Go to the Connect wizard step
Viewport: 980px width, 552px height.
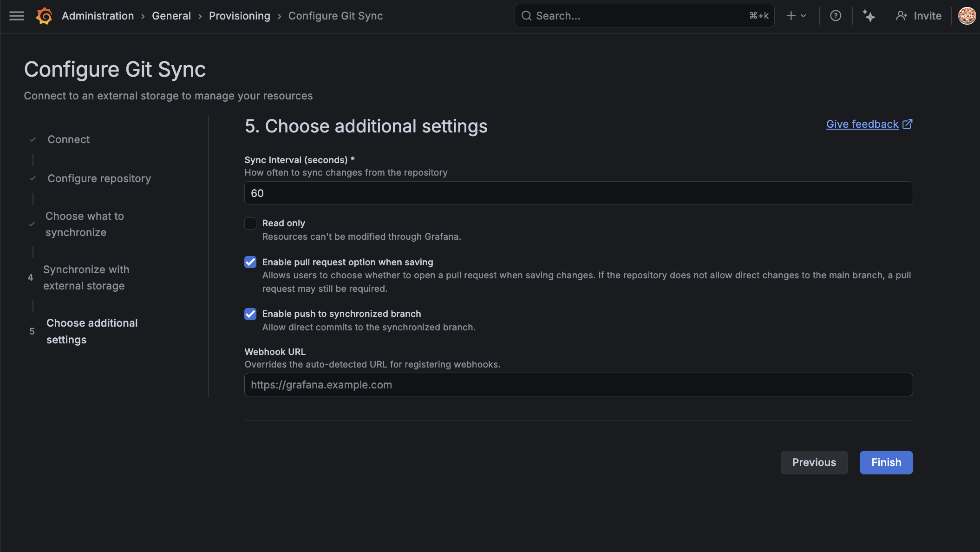coord(69,139)
